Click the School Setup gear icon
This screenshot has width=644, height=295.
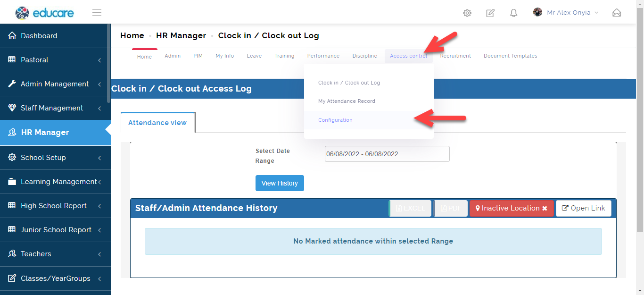(12, 157)
